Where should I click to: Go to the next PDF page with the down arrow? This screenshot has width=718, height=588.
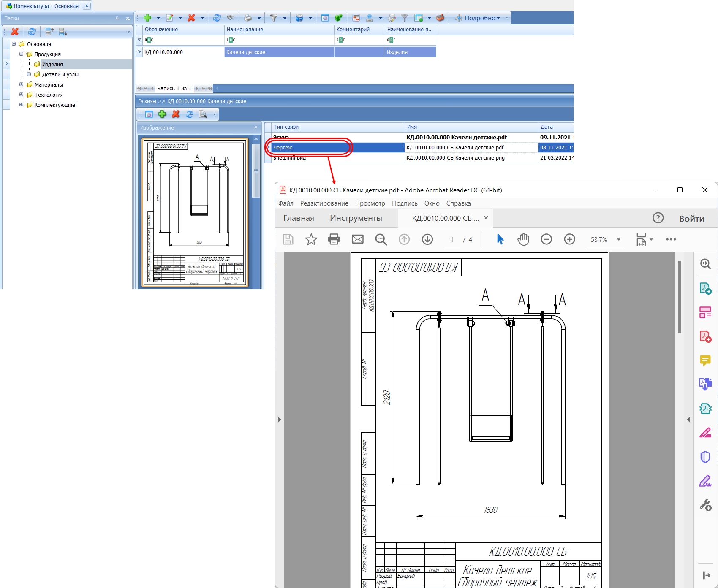[x=427, y=239]
